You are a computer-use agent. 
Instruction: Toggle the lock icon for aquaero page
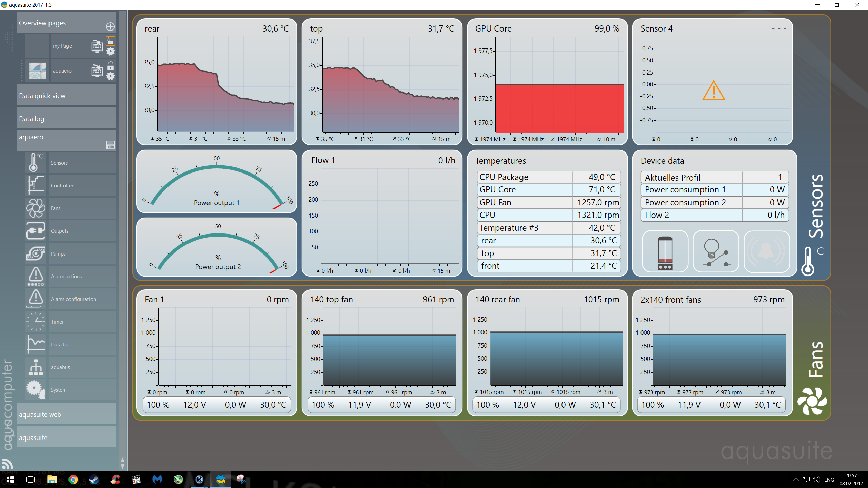tap(111, 66)
